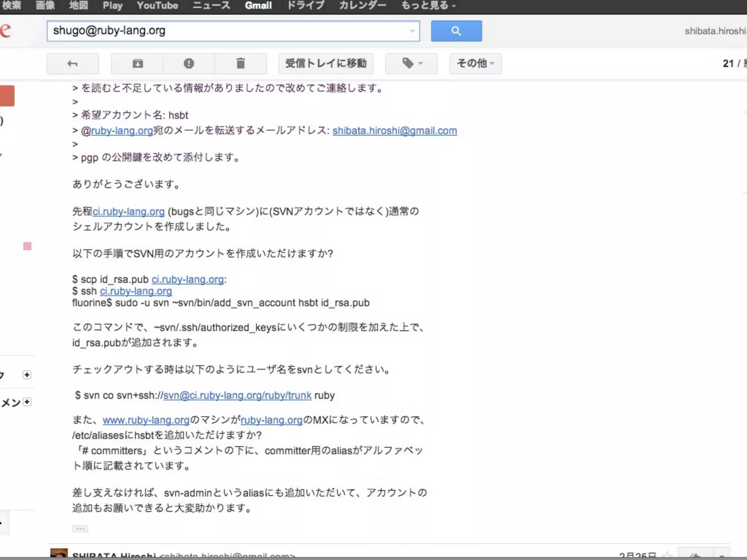Expand trimmed content ellipsis button

(80, 529)
